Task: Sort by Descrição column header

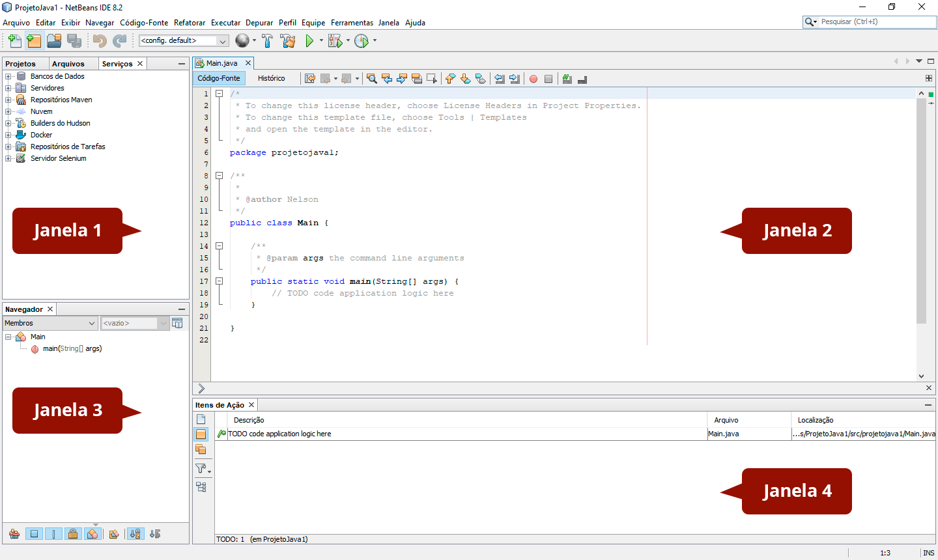Action: tap(467, 420)
